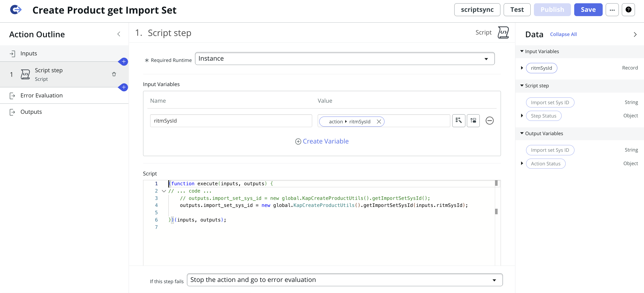This screenshot has width=644, height=293.
Task: Open the help question mark icon
Action: click(x=628, y=10)
